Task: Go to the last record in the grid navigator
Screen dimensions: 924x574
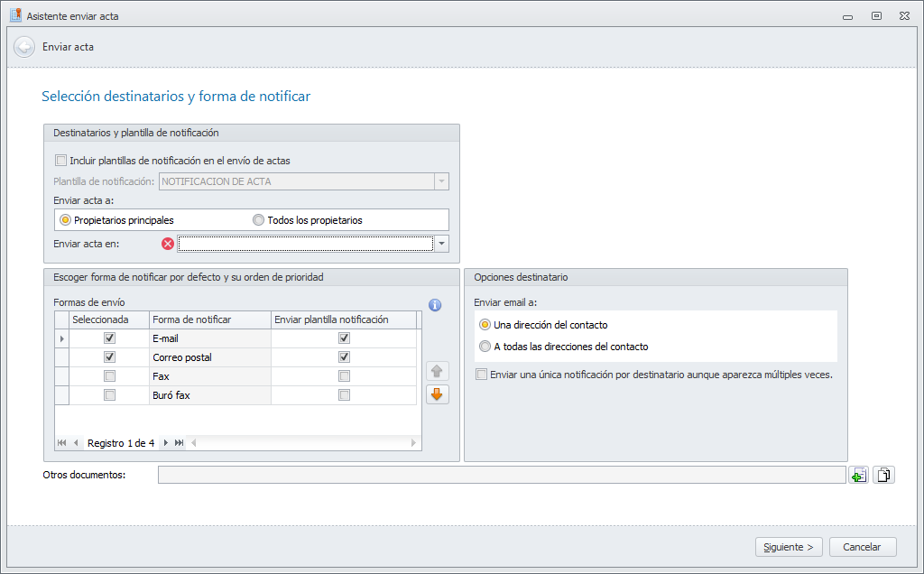Action: [x=179, y=443]
